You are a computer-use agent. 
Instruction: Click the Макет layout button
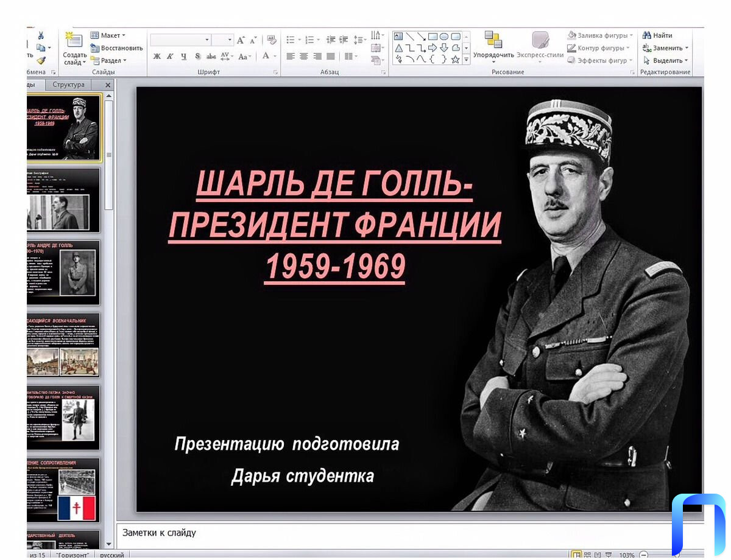[x=108, y=35]
